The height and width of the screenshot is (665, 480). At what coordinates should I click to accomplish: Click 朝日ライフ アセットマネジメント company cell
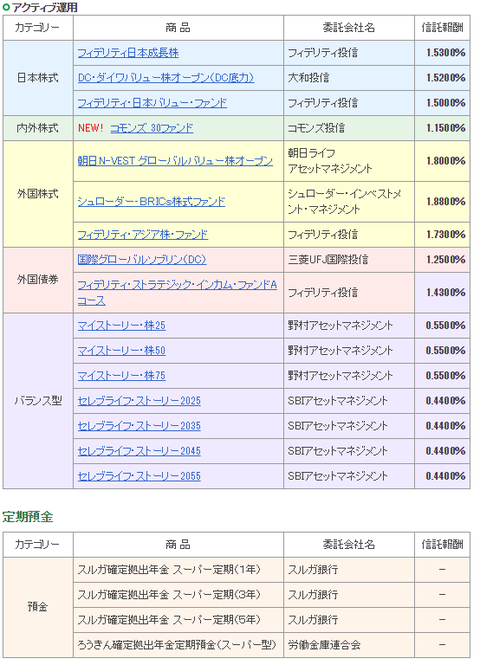click(x=349, y=161)
